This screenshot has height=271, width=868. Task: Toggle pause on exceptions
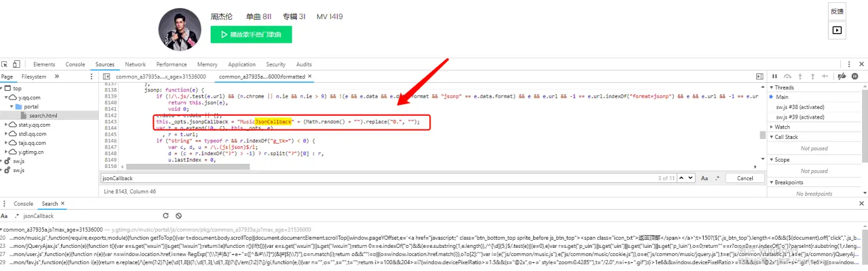point(854,76)
